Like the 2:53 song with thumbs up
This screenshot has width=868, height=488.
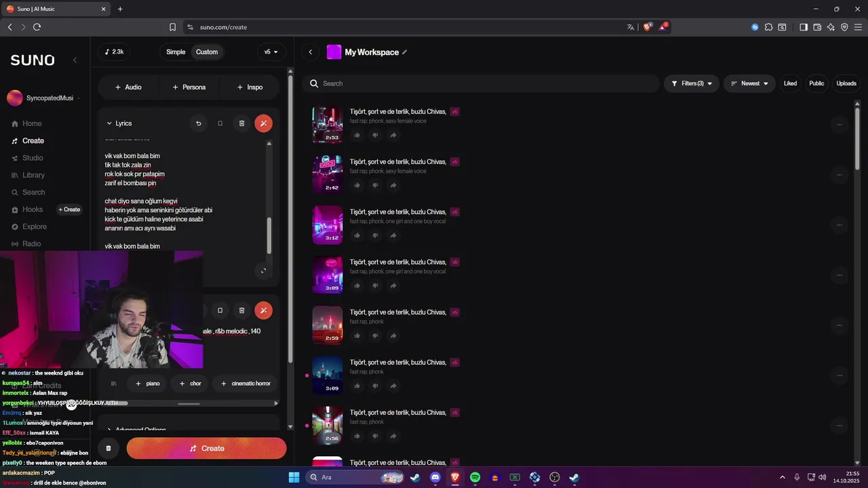tap(357, 135)
